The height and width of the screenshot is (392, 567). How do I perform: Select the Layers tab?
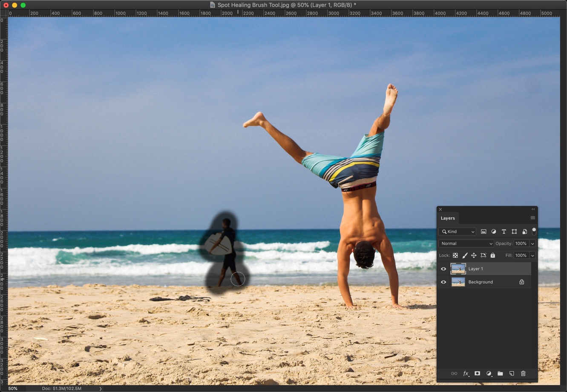click(x=448, y=218)
